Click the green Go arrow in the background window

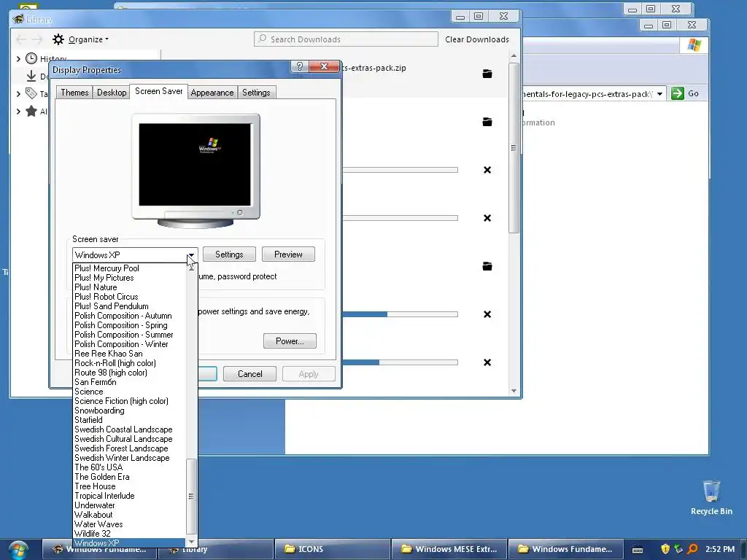pos(677,93)
